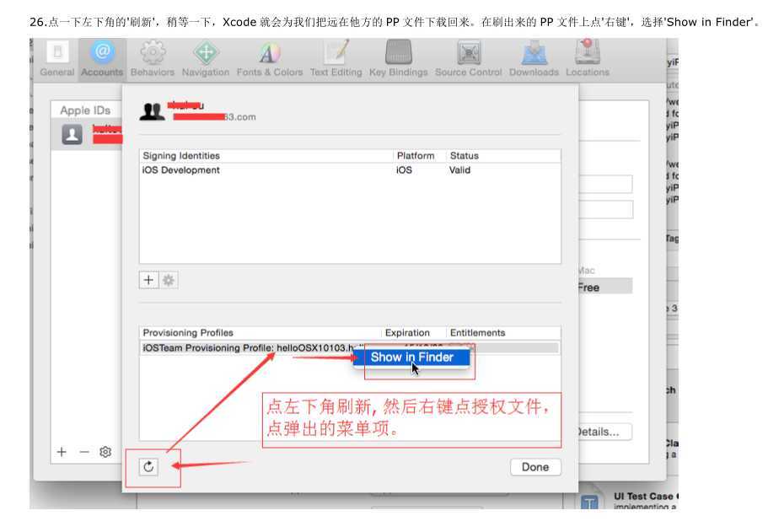Click the Provisioning Profiles column header
The height and width of the screenshot is (532, 768).
188,333
